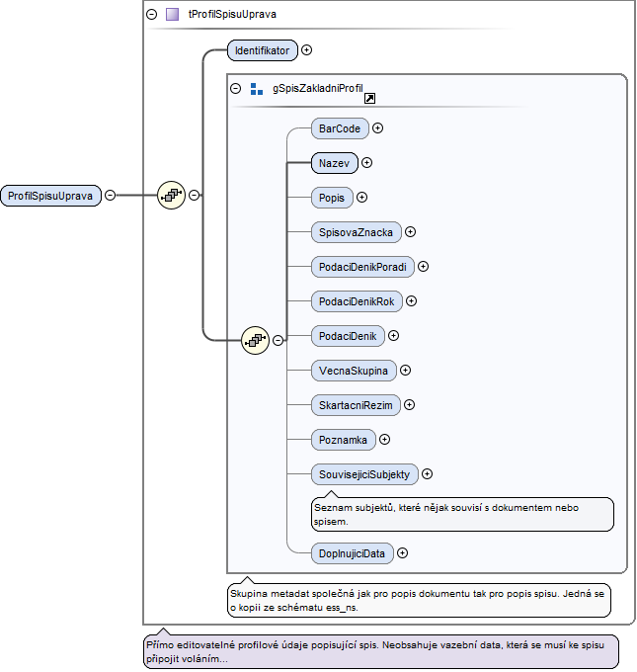Expand the DoplnujiciData element

pos(402,553)
